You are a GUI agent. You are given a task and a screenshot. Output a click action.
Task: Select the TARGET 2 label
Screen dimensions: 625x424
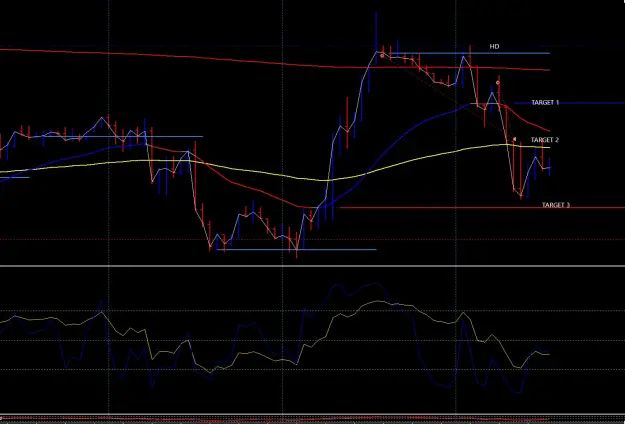[x=544, y=140]
